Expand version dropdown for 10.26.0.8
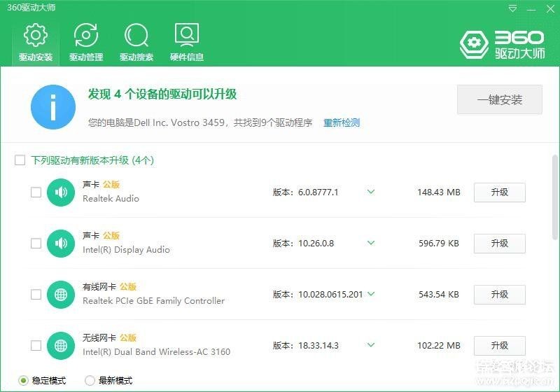 [x=371, y=243]
